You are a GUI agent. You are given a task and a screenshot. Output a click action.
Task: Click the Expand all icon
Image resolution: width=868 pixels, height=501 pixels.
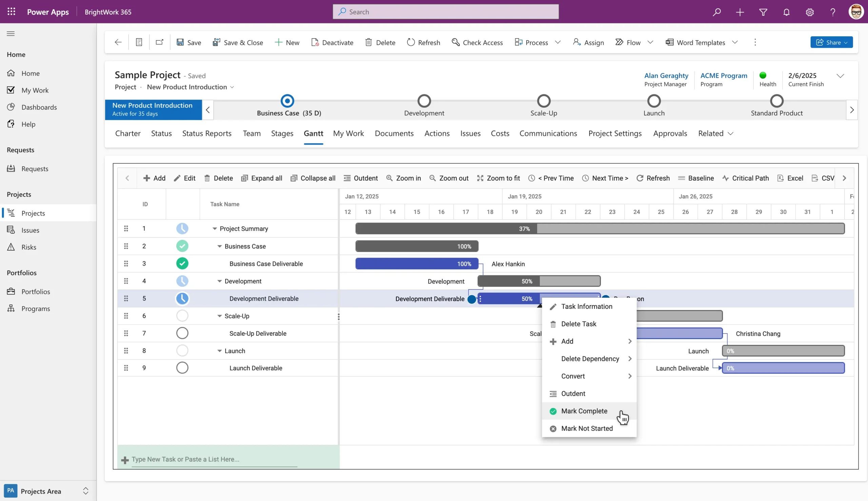coord(244,178)
